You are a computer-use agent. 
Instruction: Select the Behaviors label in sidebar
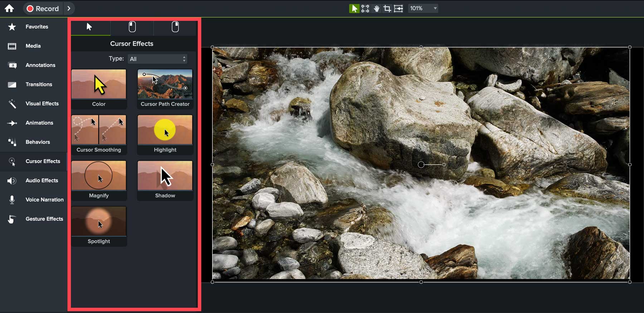point(38,142)
